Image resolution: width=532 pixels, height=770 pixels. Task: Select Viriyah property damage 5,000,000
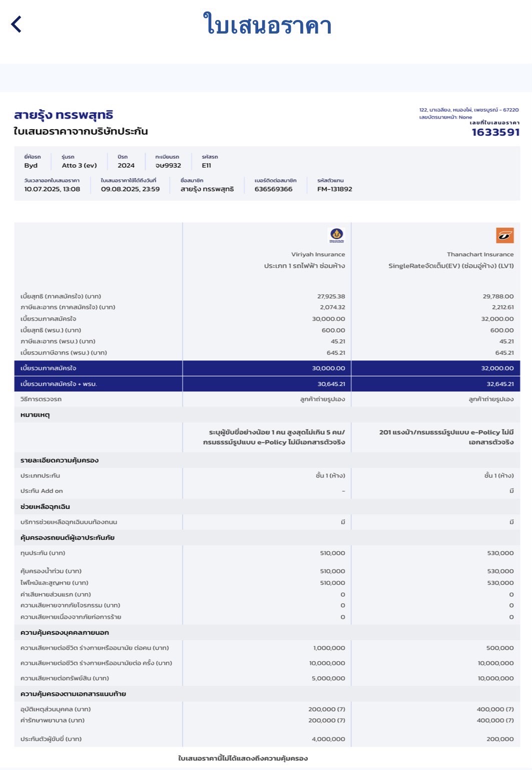tap(328, 678)
